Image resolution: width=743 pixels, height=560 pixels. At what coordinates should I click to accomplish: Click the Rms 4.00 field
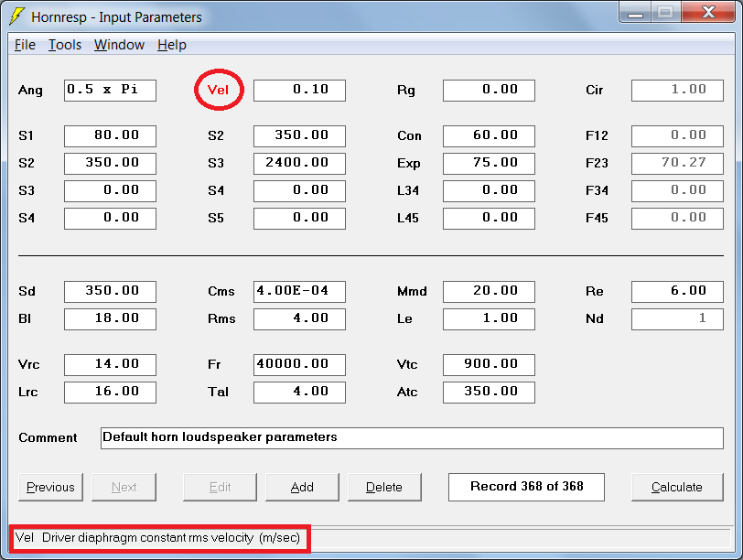pos(299,318)
